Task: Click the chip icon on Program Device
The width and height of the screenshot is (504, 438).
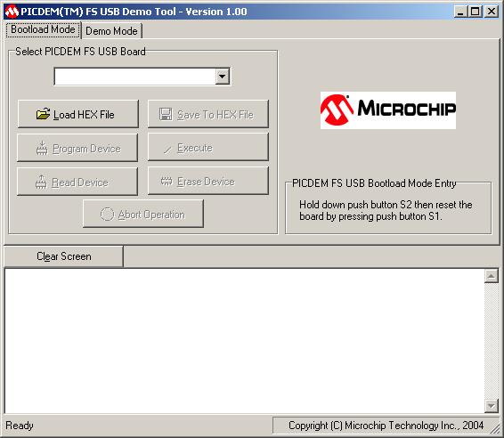Action: [42, 149]
